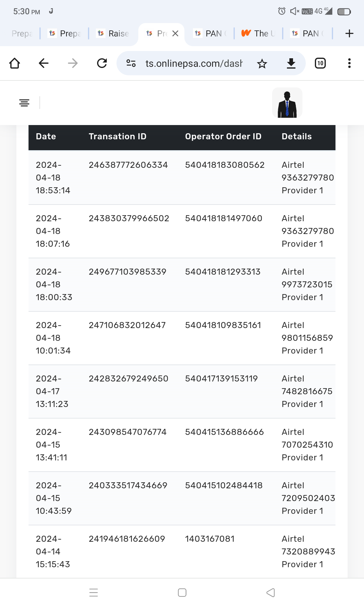This screenshot has height=607, width=364.
Task: Open the Android recent apps menu button
Action: [x=93, y=592]
